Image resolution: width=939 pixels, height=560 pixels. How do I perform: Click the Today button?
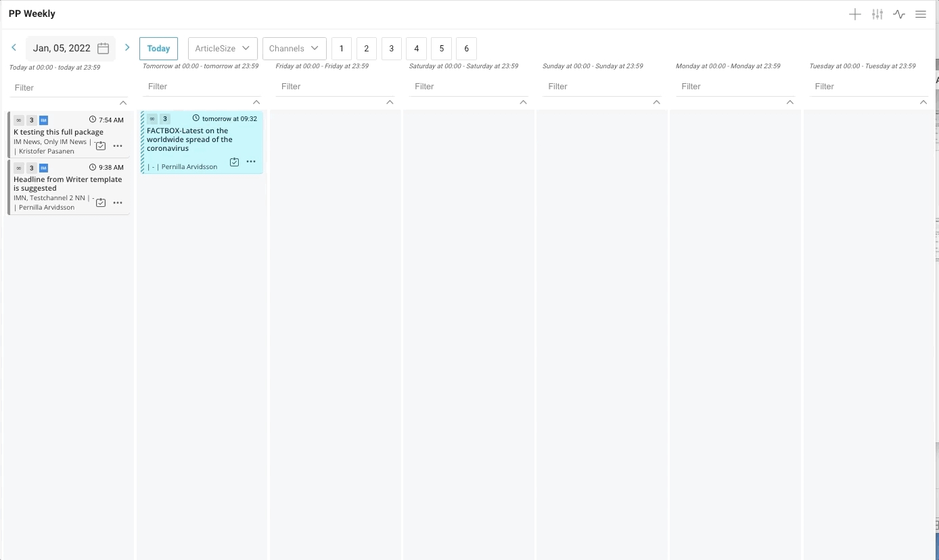coord(158,49)
